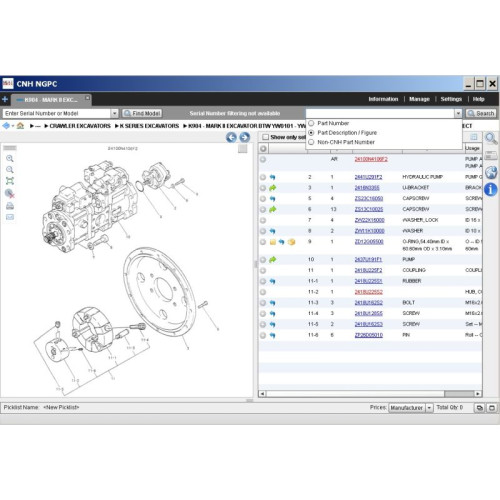This screenshot has width=500, height=500.
Task: Click the copy picklist icon at bottom right
Action: (x=480, y=408)
